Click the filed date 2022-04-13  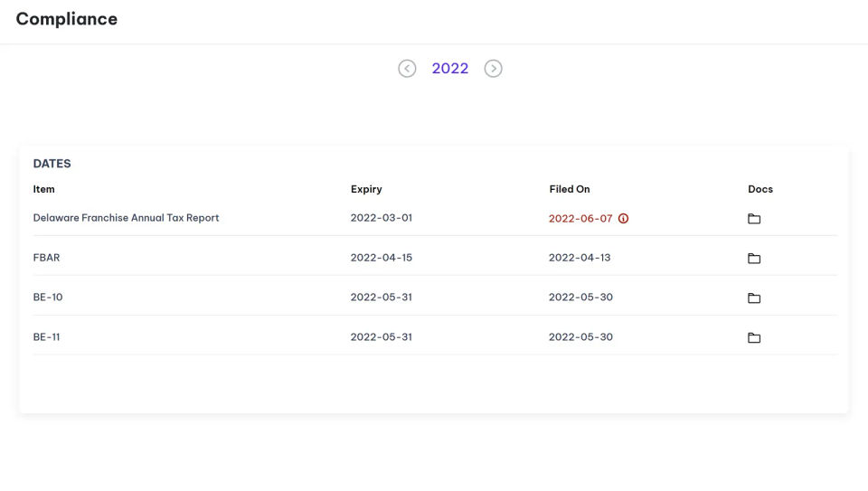point(580,258)
